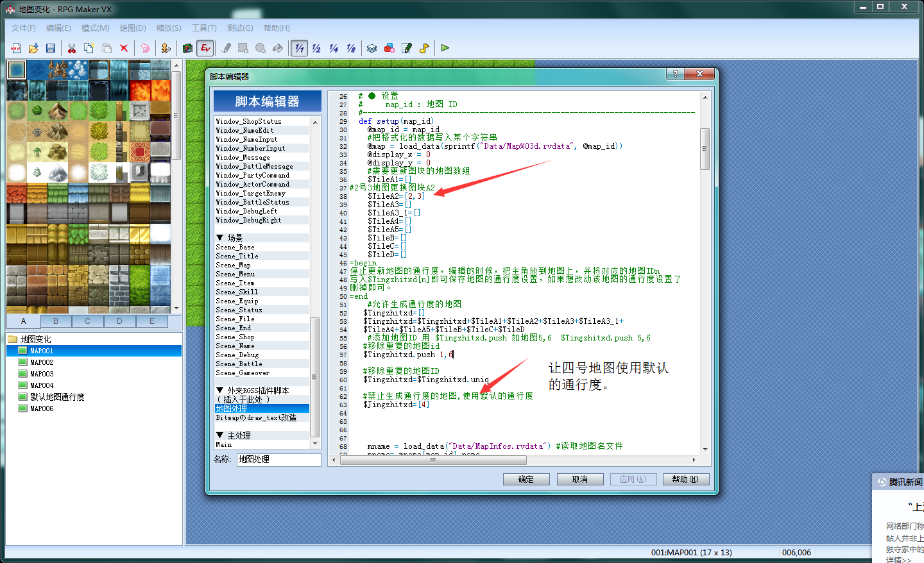Image resolution: width=924 pixels, height=563 pixels.
Task: Click the Copy icon in the toolbar
Action: tap(89, 48)
